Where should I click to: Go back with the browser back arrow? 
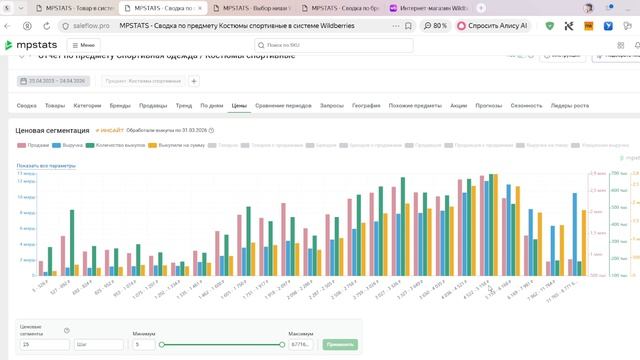point(7,26)
